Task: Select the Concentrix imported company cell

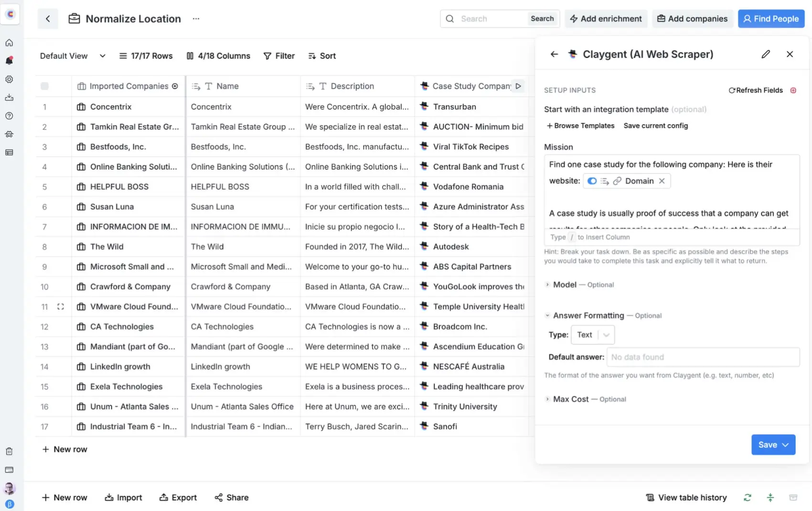Action: click(x=128, y=106)
